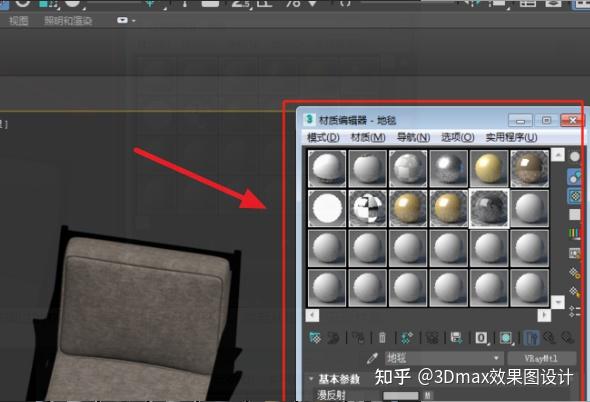The width and height of the screenshot is (590, 402).
Task: Select black-and-white checkered sphere slot
Action: coord(368,208)
